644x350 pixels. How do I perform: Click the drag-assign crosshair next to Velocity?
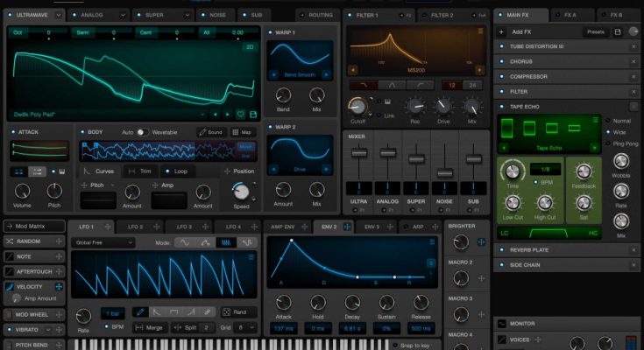pyautogui.click(x=59, y=286)
